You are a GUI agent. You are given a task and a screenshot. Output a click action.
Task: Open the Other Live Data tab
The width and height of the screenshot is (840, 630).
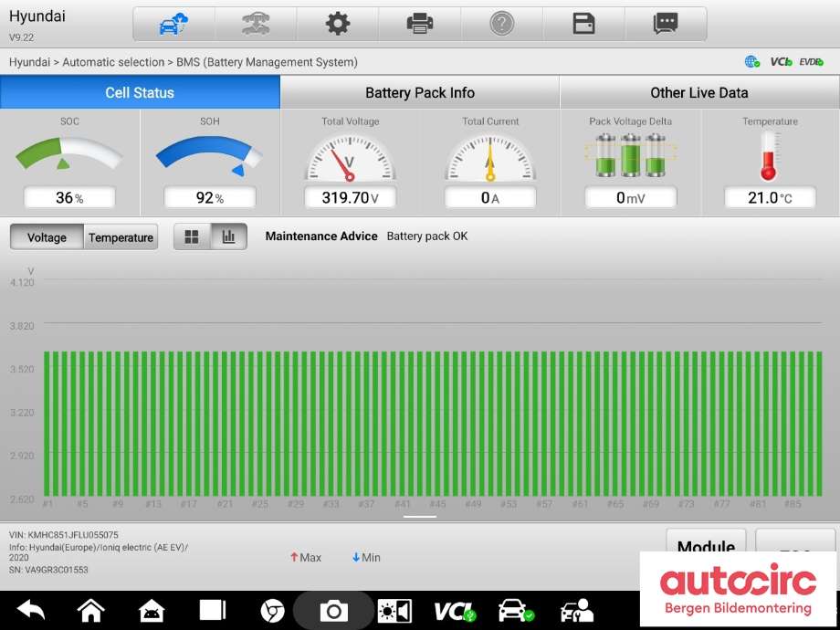point(699,92)
